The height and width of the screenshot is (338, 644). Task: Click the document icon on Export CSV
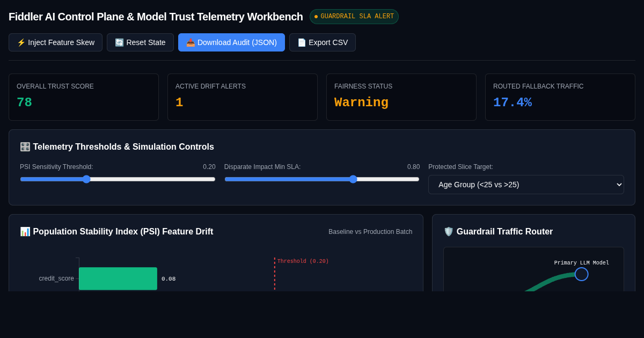pyautogui.click(x=302, y=42)
